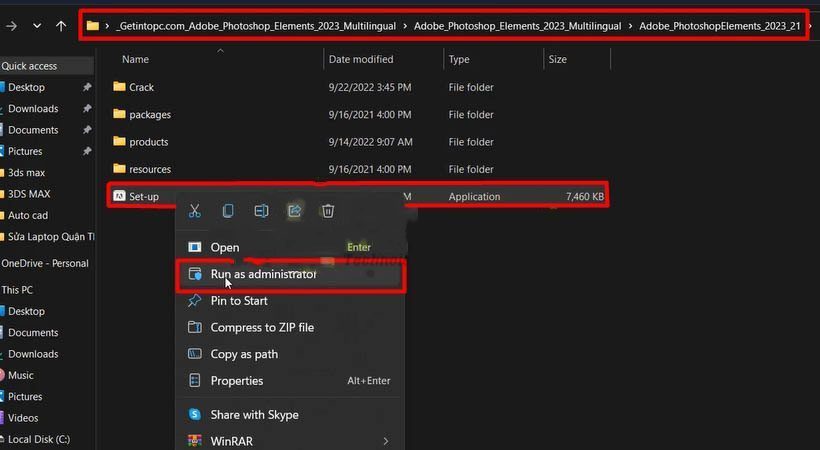
Task: Open the Crack folder
Action: coord(142,87)
